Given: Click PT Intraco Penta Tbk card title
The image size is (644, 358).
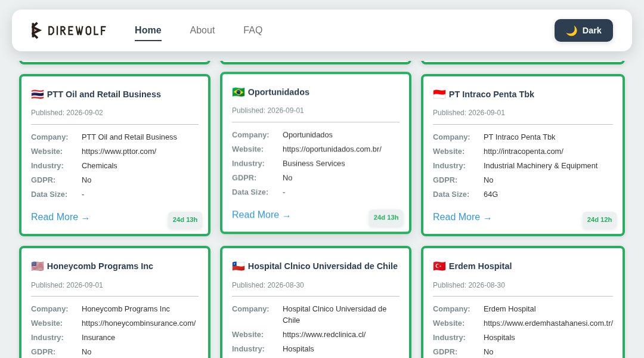Looking at the screenshot, I should coord(491,94).
